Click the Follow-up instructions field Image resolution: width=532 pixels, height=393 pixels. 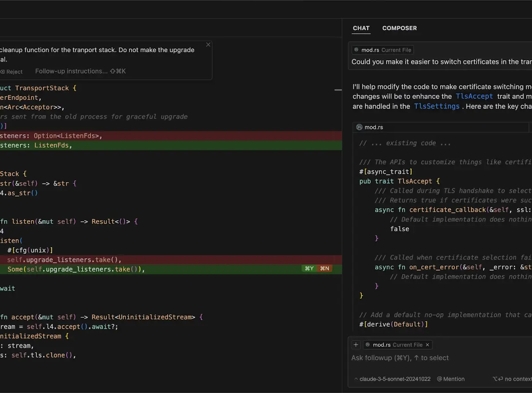pyautogui.click(x=80, y=71)
